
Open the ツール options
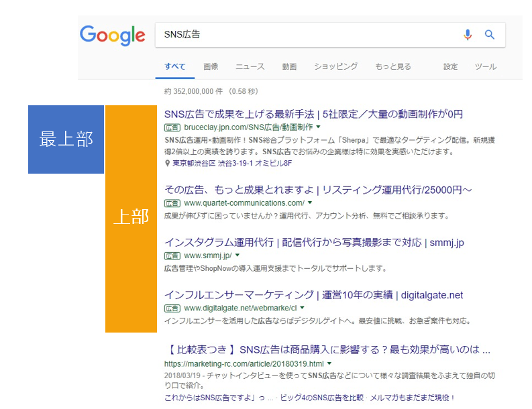click(x=486, y=67)
